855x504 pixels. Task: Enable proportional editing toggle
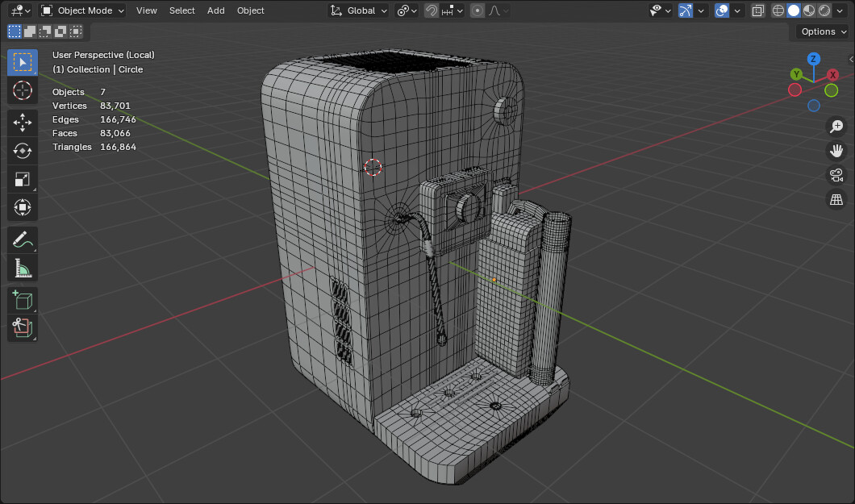point(478,10)
